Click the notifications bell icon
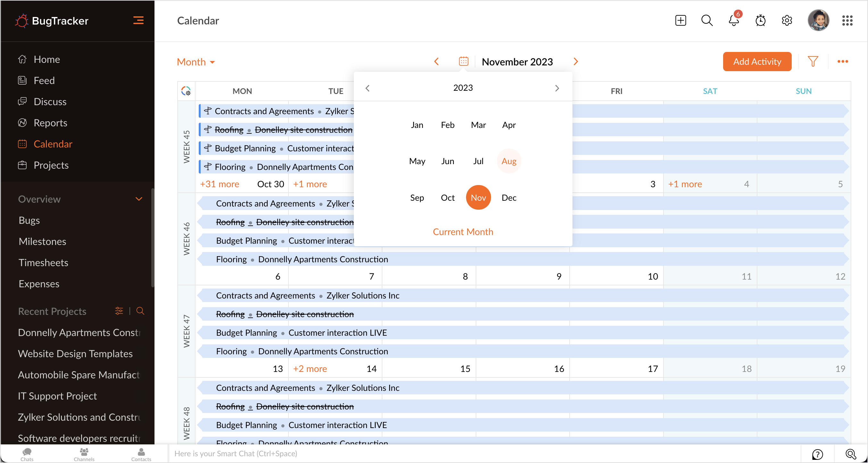 (x=733, y=21)
